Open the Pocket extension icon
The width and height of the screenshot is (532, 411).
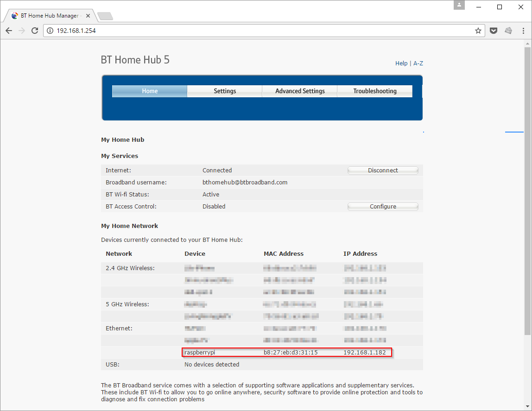coord(494,31)
